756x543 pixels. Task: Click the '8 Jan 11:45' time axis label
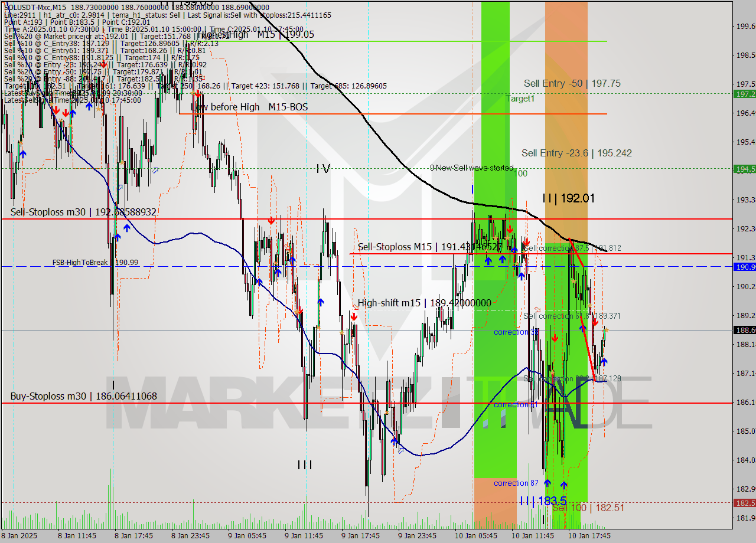click(x=77, y=536)
